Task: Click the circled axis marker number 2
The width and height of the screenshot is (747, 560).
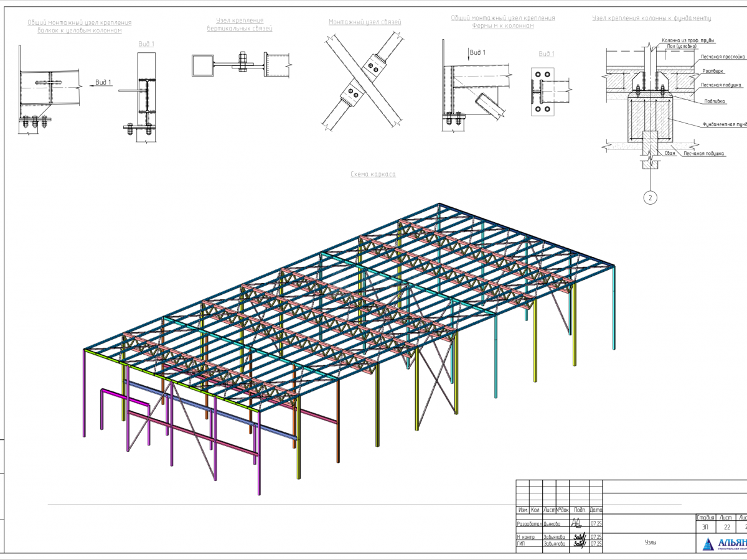Action: click(x=650, y=198)
